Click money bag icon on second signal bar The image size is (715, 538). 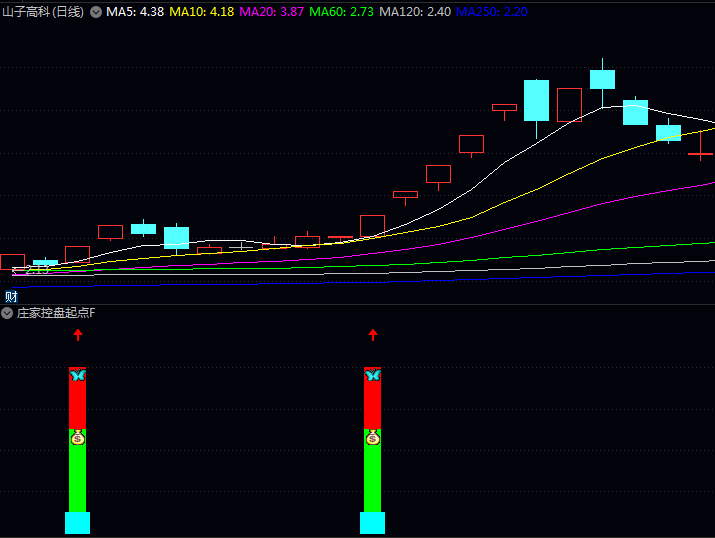click(373, 437)
